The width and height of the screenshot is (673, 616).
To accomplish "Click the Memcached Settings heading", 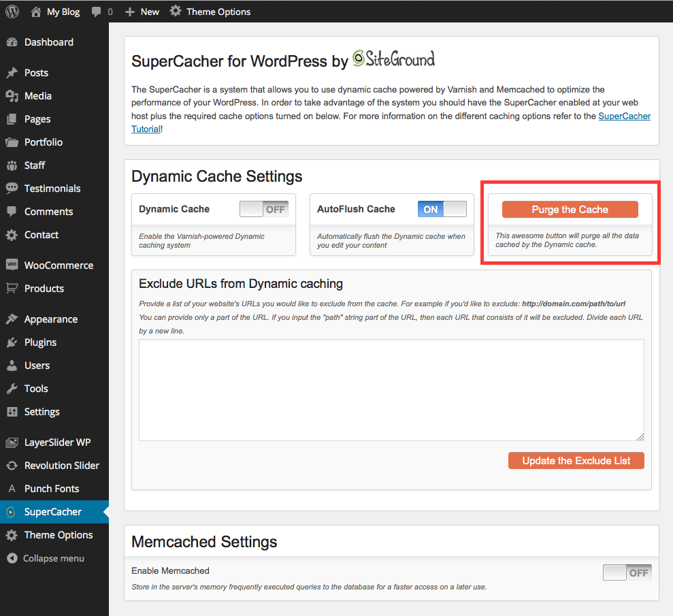I will pyautogui.click(x=204, y=542).
